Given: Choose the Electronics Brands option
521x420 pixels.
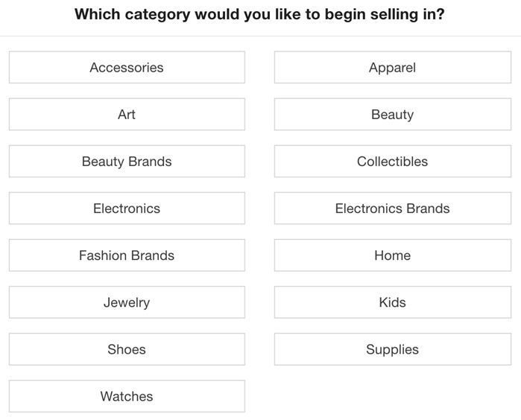Looking at the screenshot, I should (x=392, y=209).
